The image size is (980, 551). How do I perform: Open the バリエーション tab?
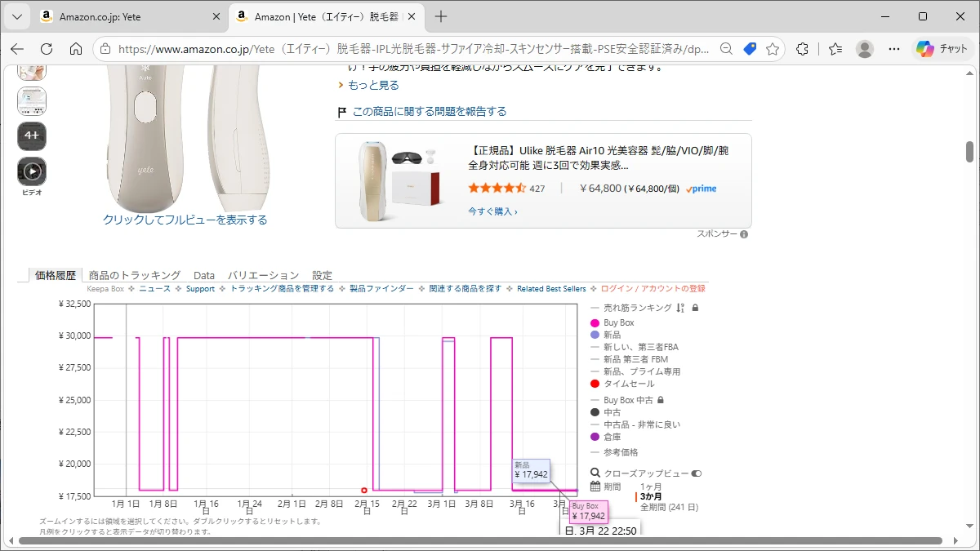pos(263,275)
